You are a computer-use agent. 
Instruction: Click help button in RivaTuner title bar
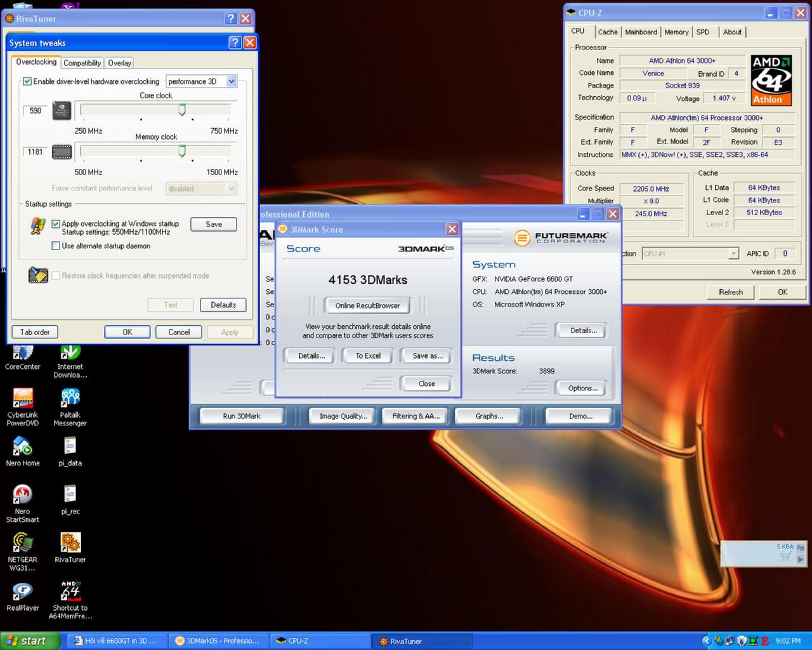pos(231,18)
